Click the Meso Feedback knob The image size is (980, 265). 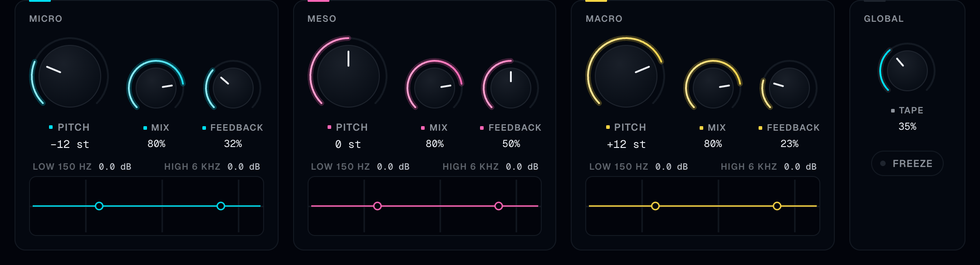511,88
